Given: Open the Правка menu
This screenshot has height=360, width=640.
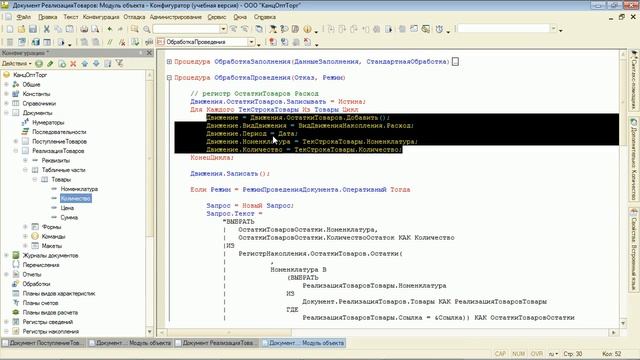Looking at the screenshot, I should [48, 17].
